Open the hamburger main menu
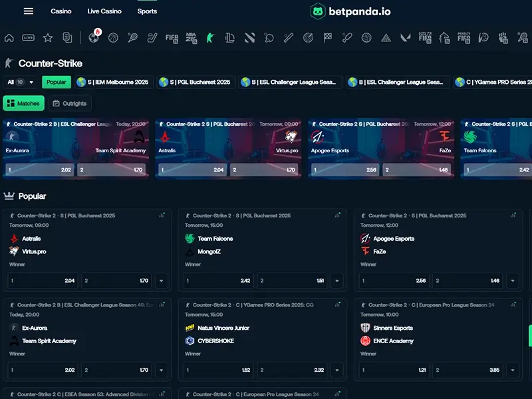Viewport: 532px width, 399px height. coord(29,11)
